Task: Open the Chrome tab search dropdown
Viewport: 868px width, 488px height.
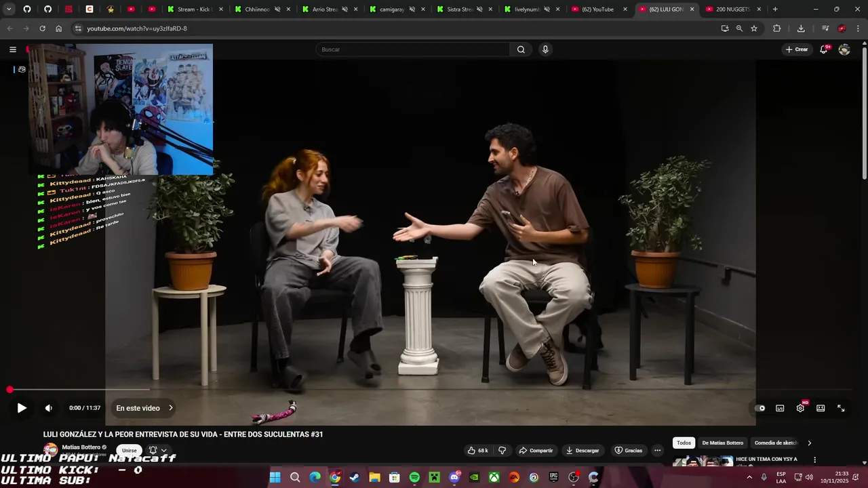Action: 9,9
